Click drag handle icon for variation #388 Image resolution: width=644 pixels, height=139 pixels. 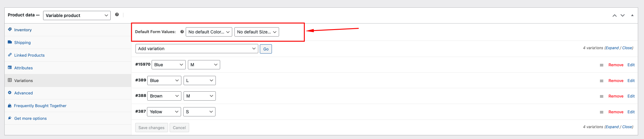point(602,96)
